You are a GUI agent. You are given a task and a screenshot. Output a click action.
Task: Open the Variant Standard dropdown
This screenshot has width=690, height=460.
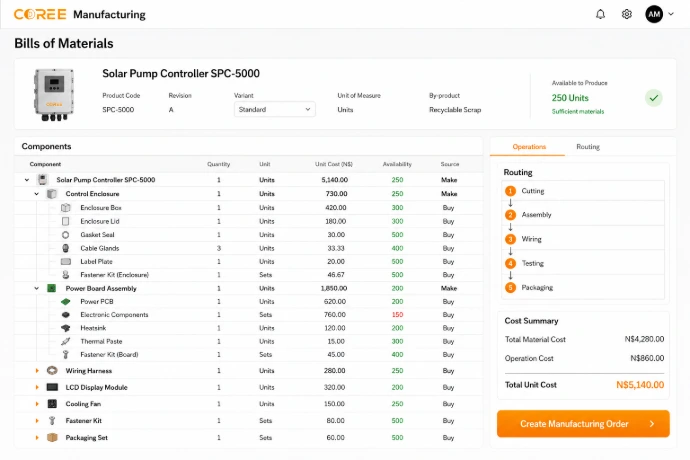(x=274, y=109)
